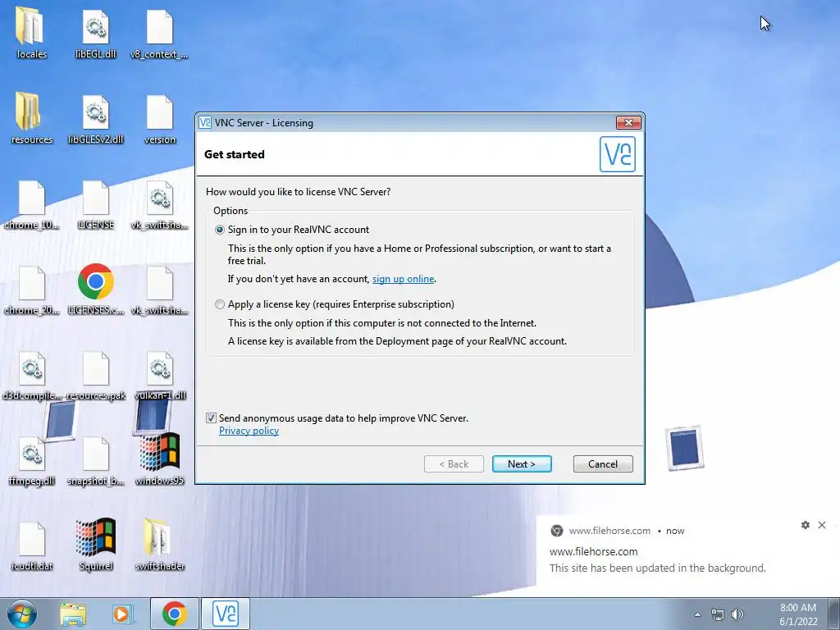
Task: Open the taskbar clock showing 8:00 AM
Action: pyautogui.click(x=798, y=614)
